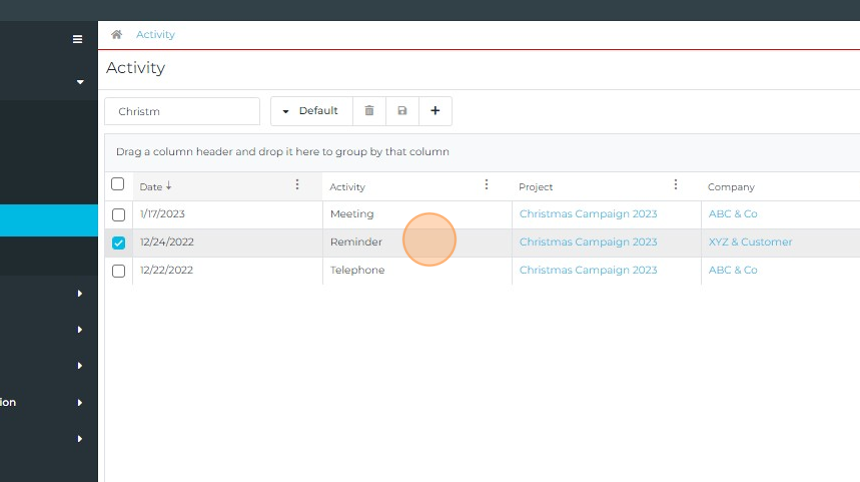The height and width of the screenshot is (482, 860).
Task: Toggle the select-all header checkbox
Action: pyautogui.click(x=118, y=185)
